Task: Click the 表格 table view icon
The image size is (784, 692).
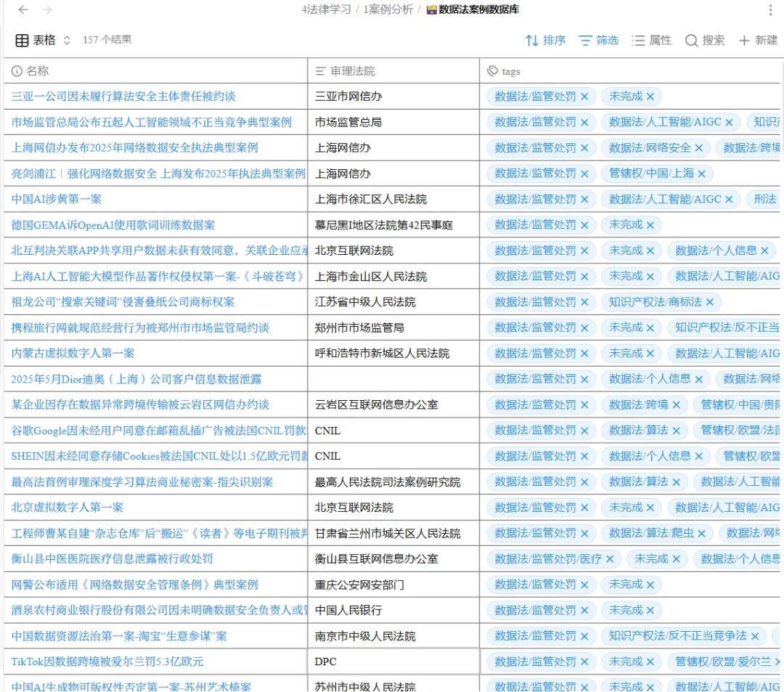Action: 22,41
